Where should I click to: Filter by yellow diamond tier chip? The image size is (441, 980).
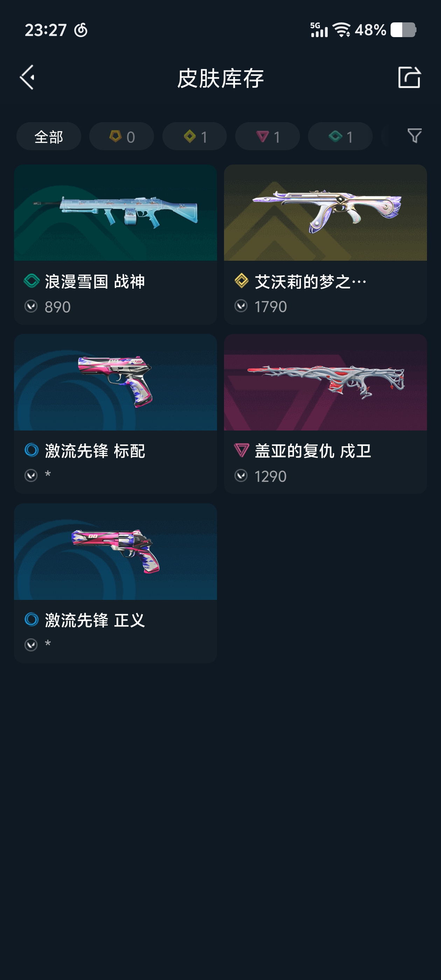coord(195,136)
